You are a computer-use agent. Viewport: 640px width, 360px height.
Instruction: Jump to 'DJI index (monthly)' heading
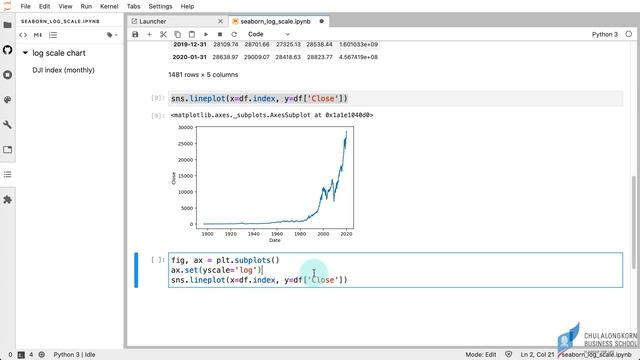pos(63,70)
